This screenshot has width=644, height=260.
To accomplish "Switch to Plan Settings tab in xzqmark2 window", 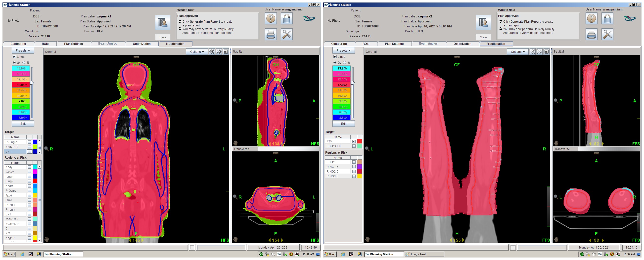I will pyautogui.click(x=394, y=44).
